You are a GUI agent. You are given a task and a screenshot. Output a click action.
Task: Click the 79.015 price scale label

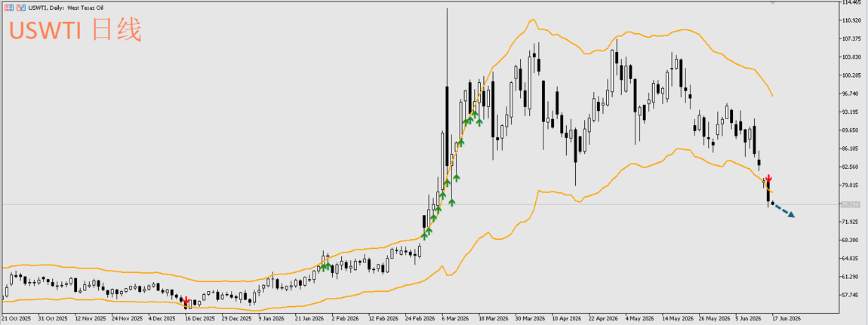850,185
